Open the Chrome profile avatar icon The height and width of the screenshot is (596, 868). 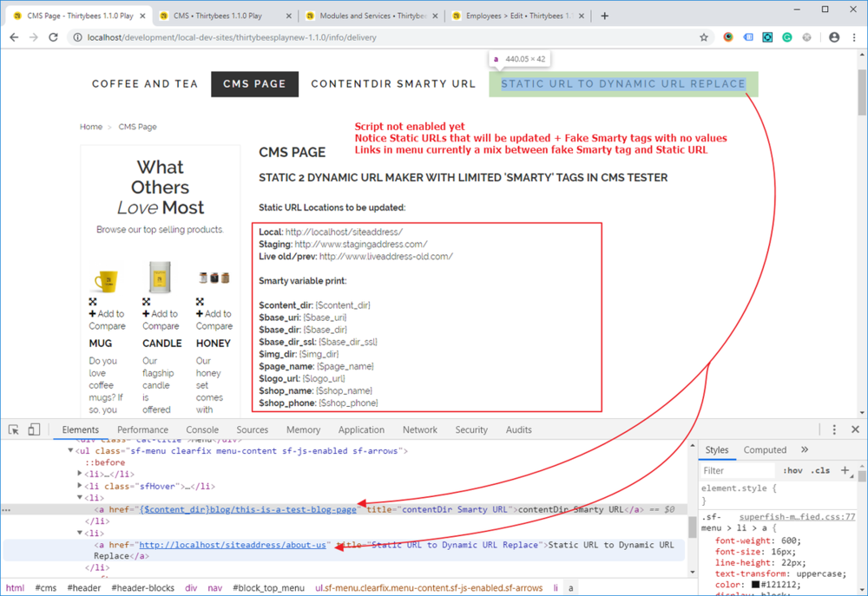833,37
